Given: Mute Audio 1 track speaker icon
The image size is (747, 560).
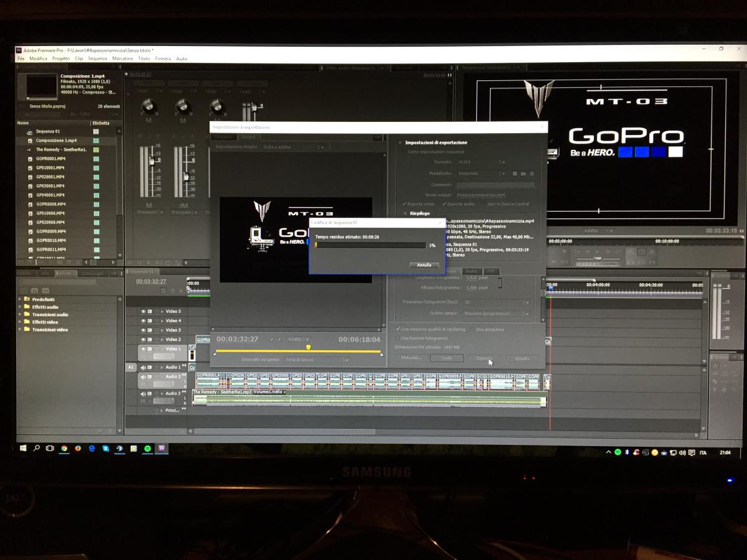Looking at the screenshot, I should pos(143,368).
